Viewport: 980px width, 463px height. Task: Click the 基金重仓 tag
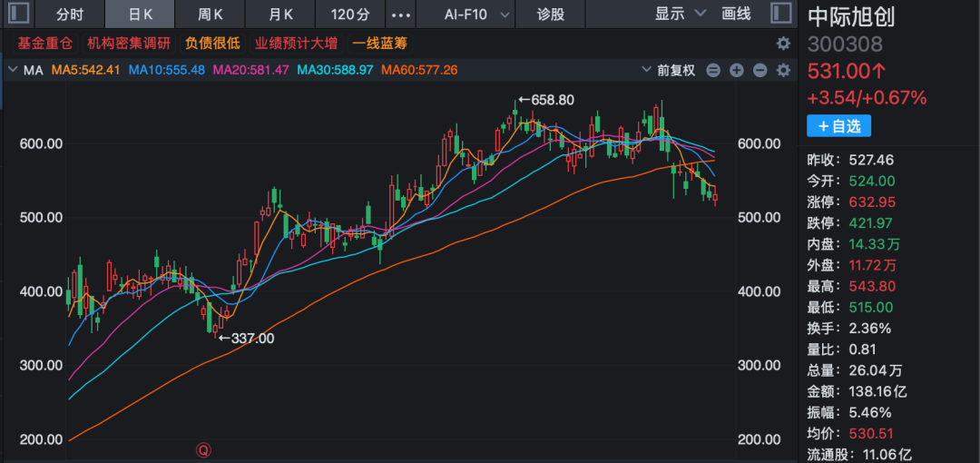(44, 43)
